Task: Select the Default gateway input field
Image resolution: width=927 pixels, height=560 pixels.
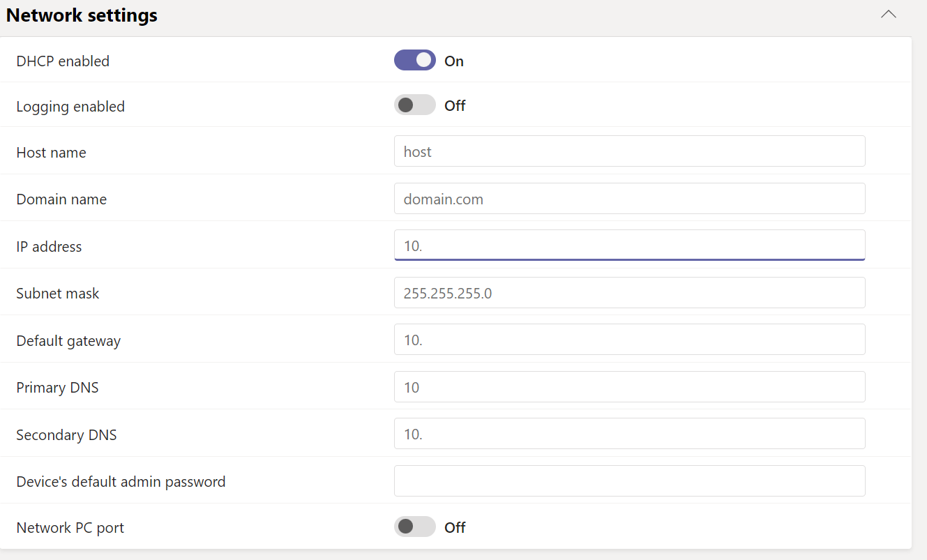Action: pyautogui.click(x=629, y=340)
